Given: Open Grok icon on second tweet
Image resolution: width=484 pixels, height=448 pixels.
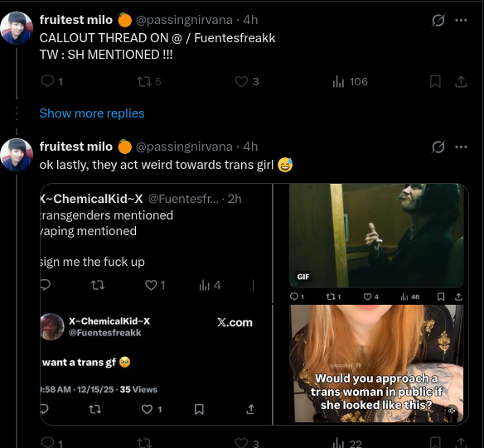Looking at the screenshot, I should pyautogui.click(x=438, y=147).
